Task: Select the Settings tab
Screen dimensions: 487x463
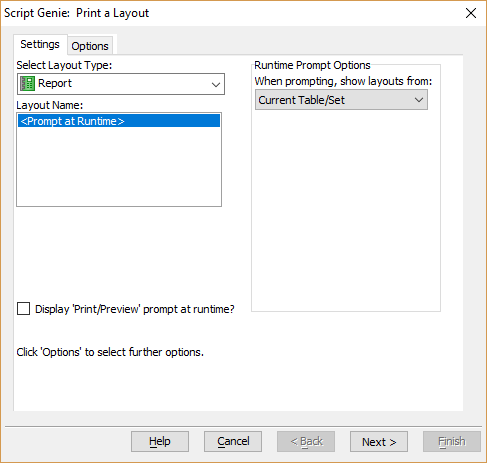Action: (40, 44)
